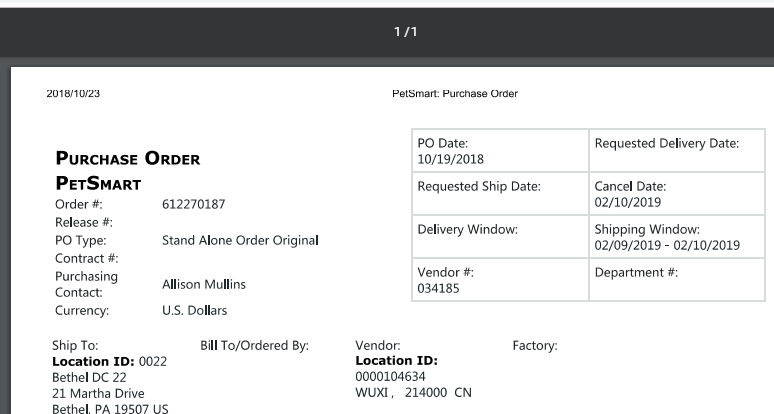Click the PO Date 10/19/2018 cell
Image resolution: width=774 pixels, height=414 pixels.
click(499, 152)
